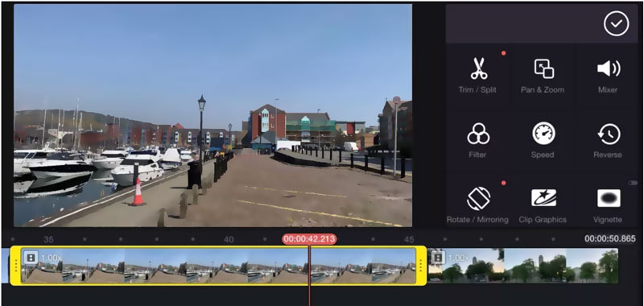Screen dimensions: 644x306
Task: Click the right yellow trim handle
Action: (421, 266)
